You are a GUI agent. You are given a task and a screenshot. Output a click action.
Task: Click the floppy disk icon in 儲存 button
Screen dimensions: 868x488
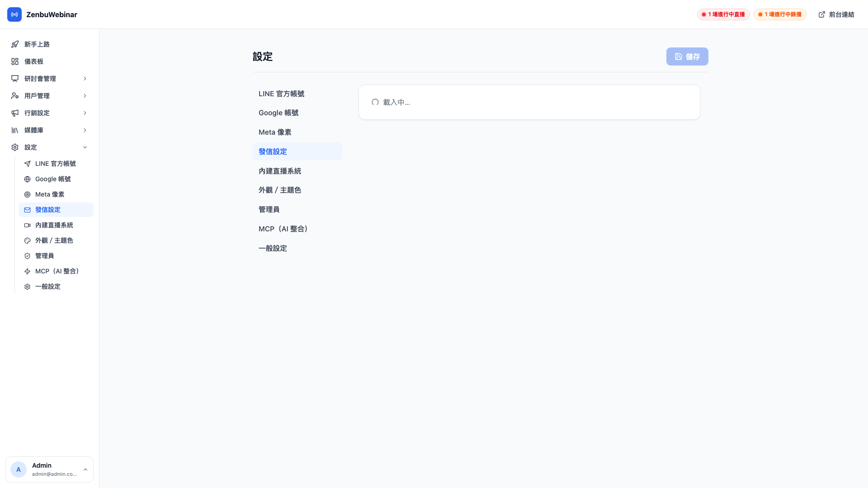(679, 56)
